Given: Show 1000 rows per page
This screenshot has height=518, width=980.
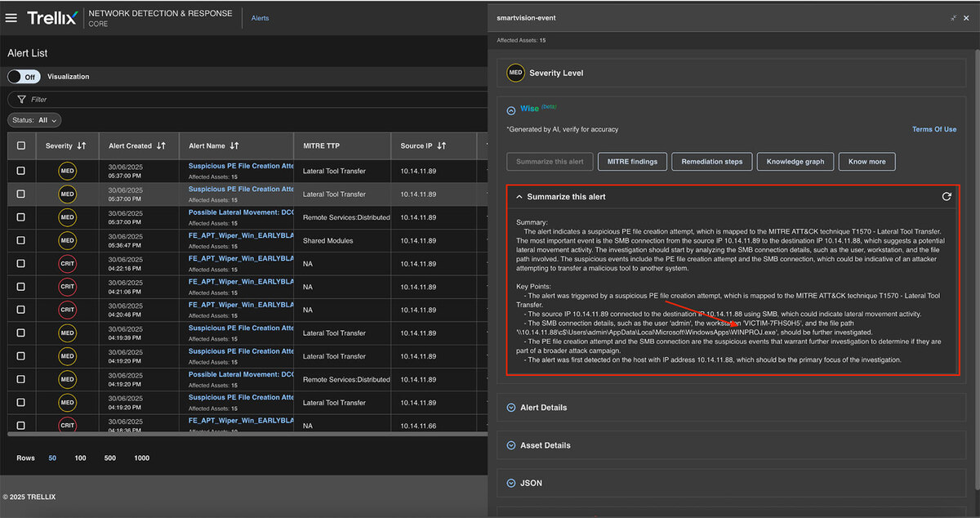Looking at the screenshot, I should point(141,458).
